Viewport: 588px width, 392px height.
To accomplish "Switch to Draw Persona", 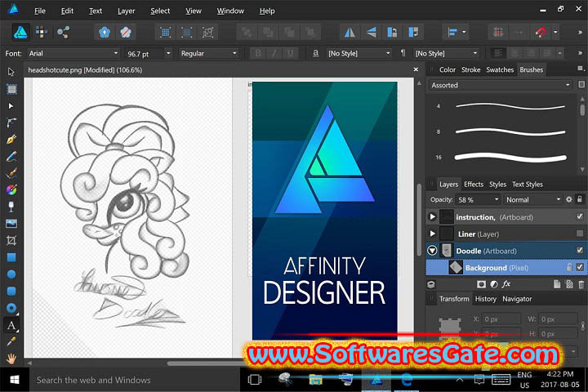I will [x=20, y=33].
